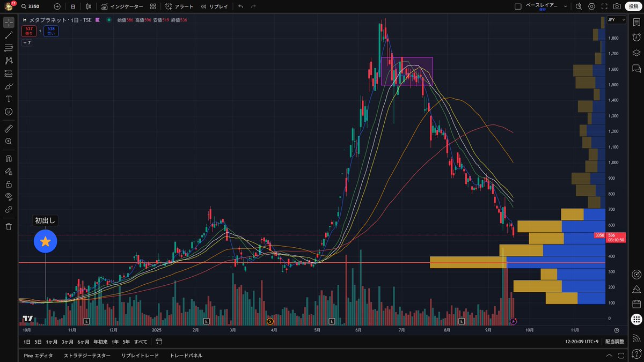Select the text annotation tool

9,99
